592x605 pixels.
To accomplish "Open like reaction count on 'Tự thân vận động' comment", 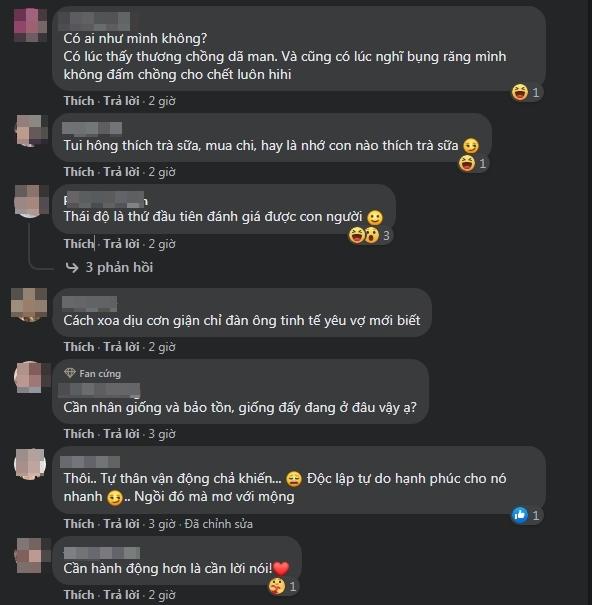I will (x=536, y=515).
